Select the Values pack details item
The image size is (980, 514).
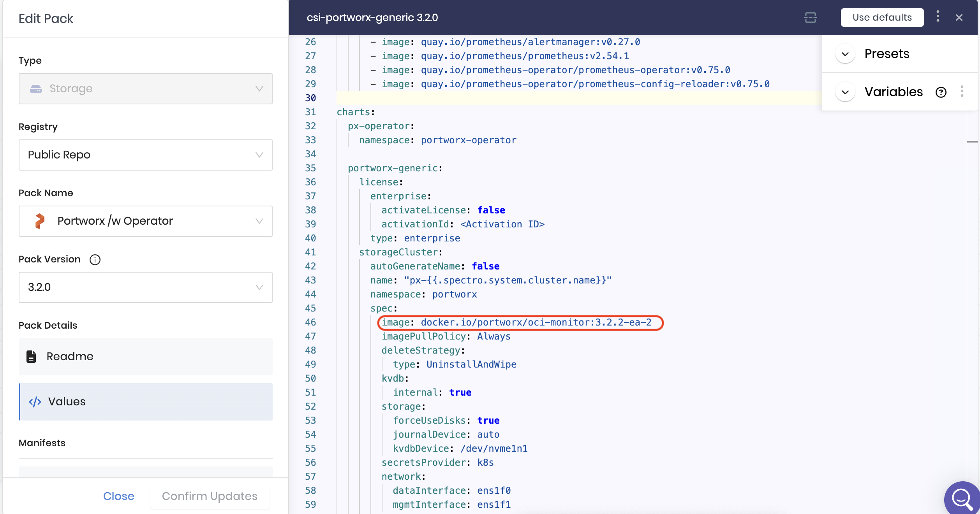click(x=145, y=402)
